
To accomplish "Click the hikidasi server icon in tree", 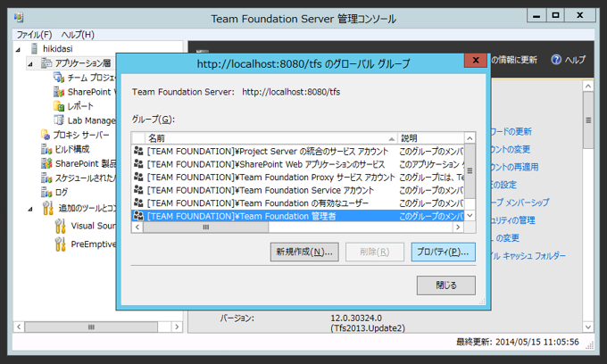I will 35,49.
